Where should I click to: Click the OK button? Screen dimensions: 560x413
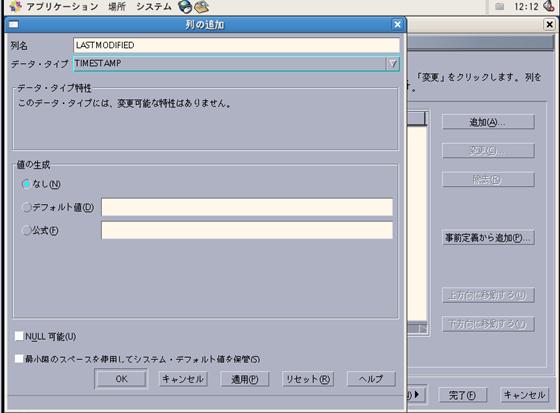point(121,379)
